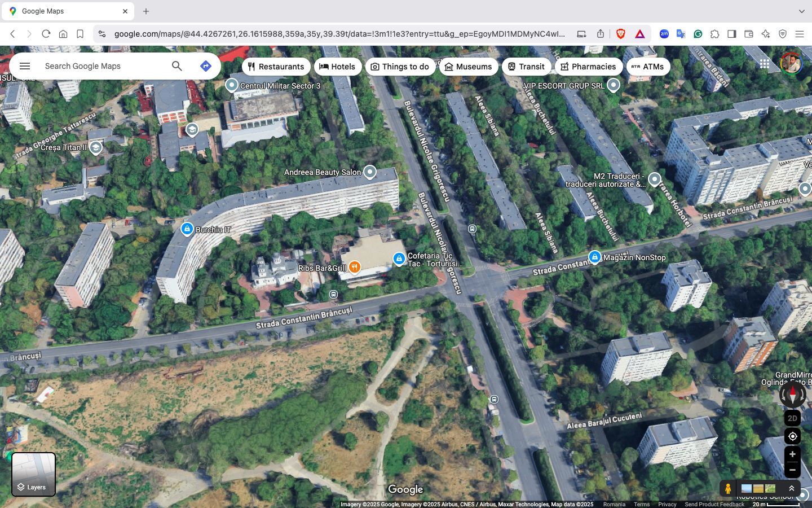Click the Brave Shields lion icon

(x=621, y=34)
